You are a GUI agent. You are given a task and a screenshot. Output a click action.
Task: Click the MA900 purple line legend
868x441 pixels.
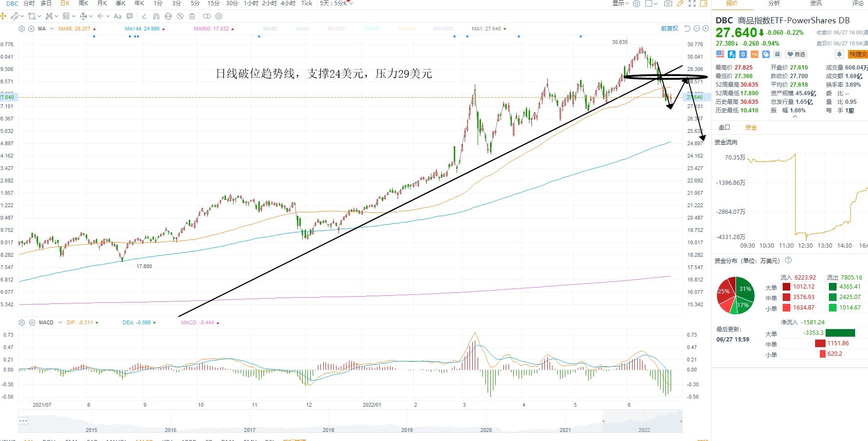point(211,29)
